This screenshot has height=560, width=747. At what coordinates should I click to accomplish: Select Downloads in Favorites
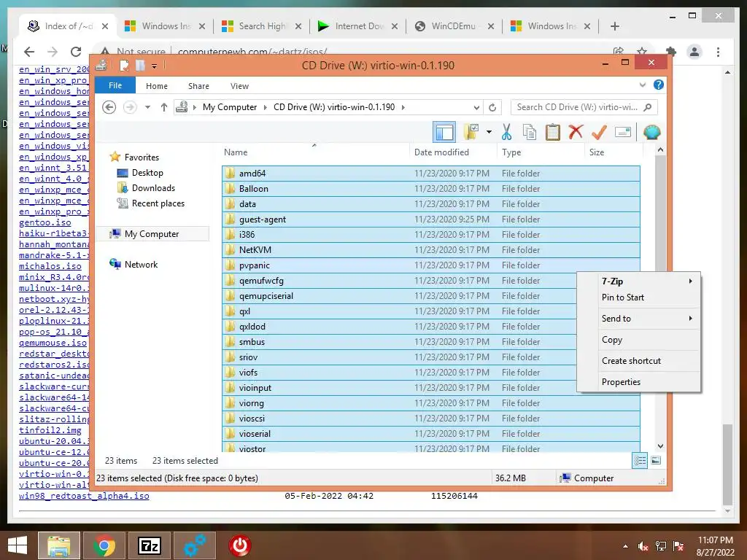[x=153, y=188]
